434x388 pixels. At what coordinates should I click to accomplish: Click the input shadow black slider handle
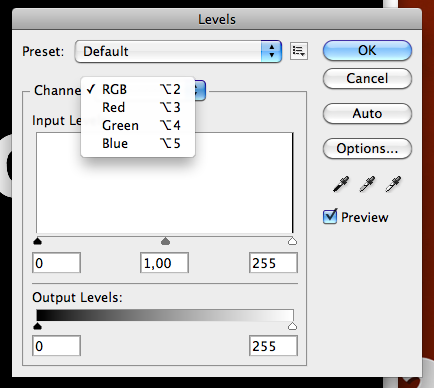38,241
